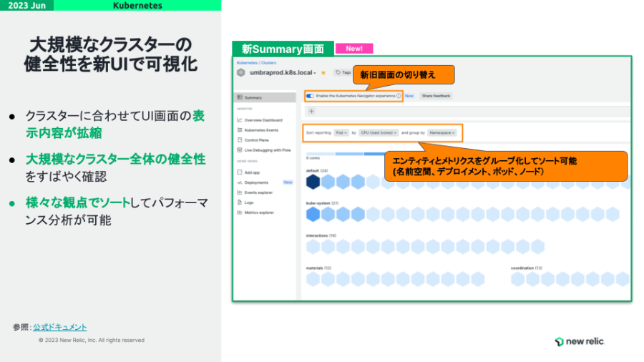Click the Kubernetes header on the slide
This screenshot has width=644, height=362.
[x=137, y=5]
